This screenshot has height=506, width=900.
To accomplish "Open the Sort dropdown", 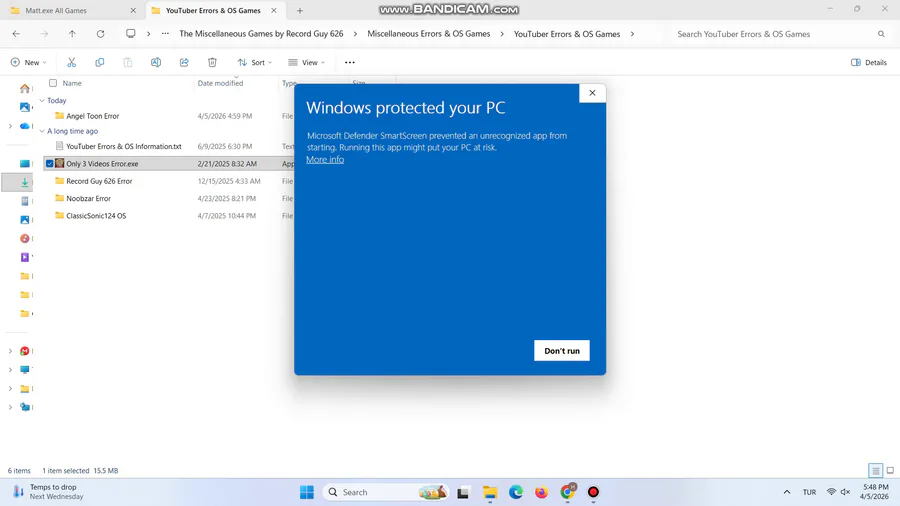I will click(x=255, y=63).
